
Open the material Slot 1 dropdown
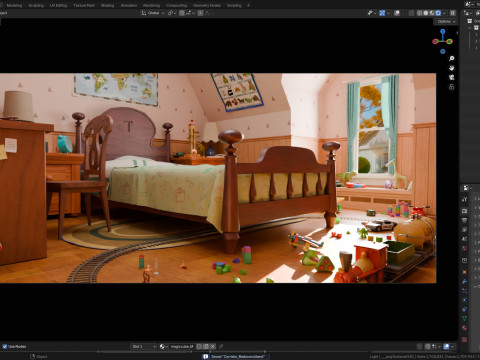143,347
